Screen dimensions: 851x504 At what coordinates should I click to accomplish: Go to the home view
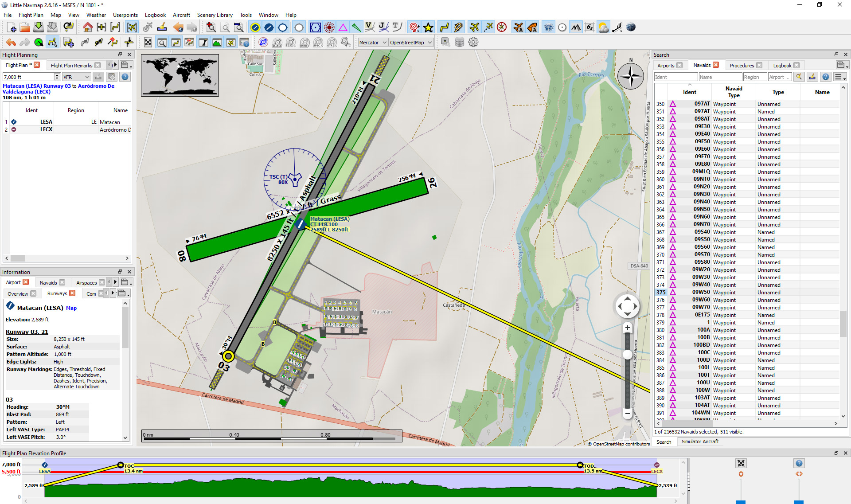tap(87, 27)
